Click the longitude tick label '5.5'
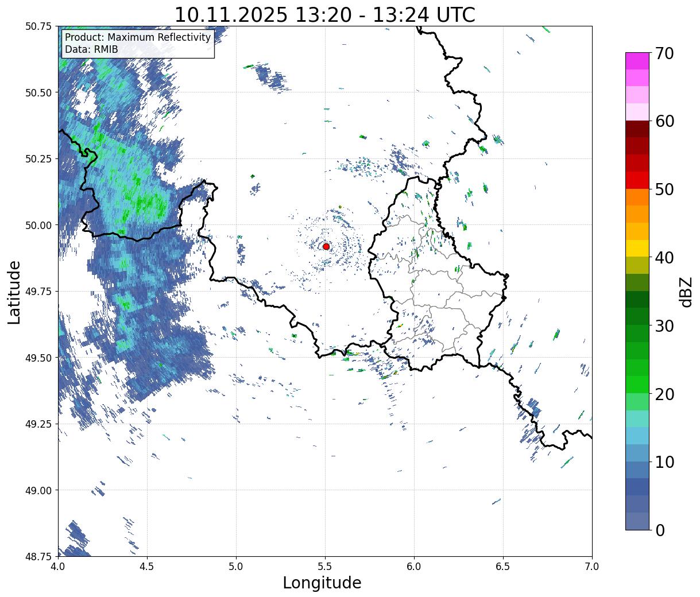This screenshot has height=597, width=700. pos(325,566)
